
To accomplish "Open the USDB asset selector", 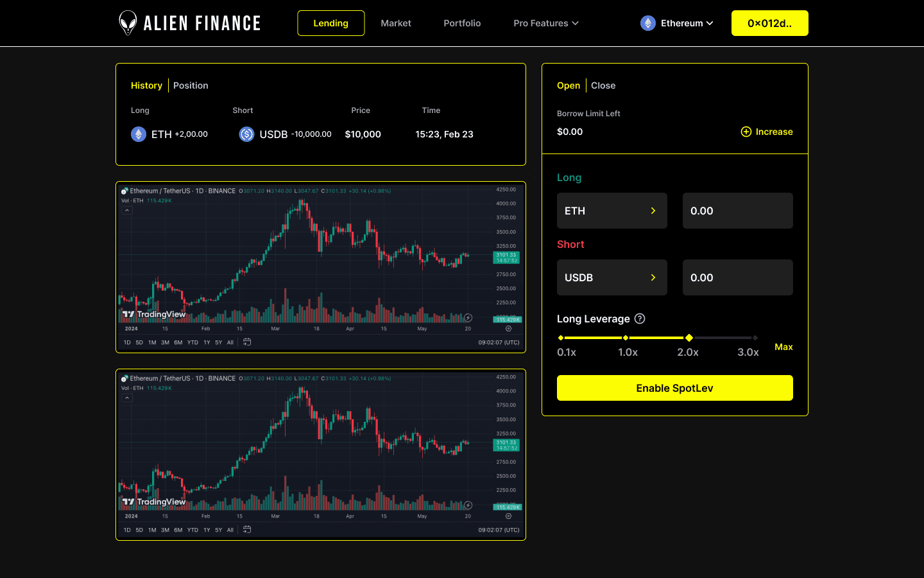I will click(612, 277).
